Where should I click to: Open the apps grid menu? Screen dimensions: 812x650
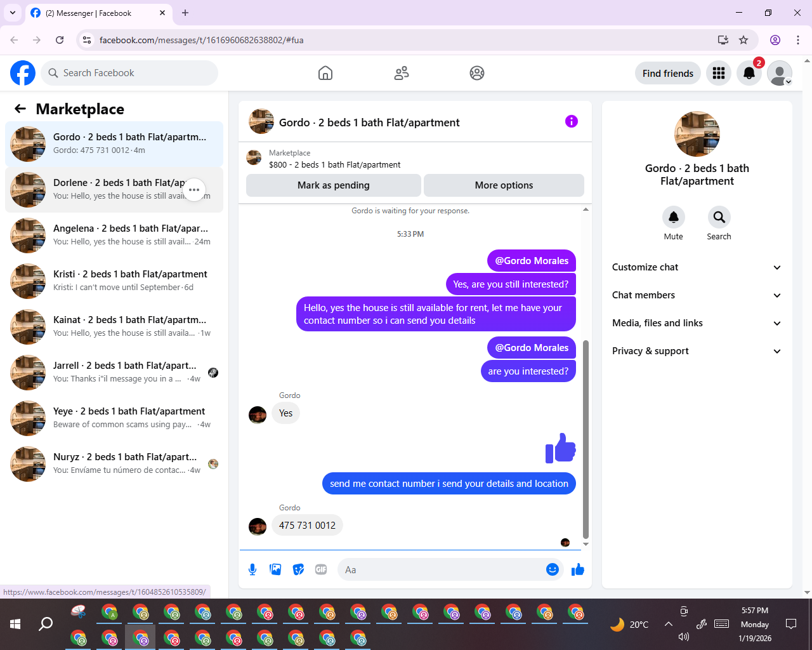[x=719, y=73]
